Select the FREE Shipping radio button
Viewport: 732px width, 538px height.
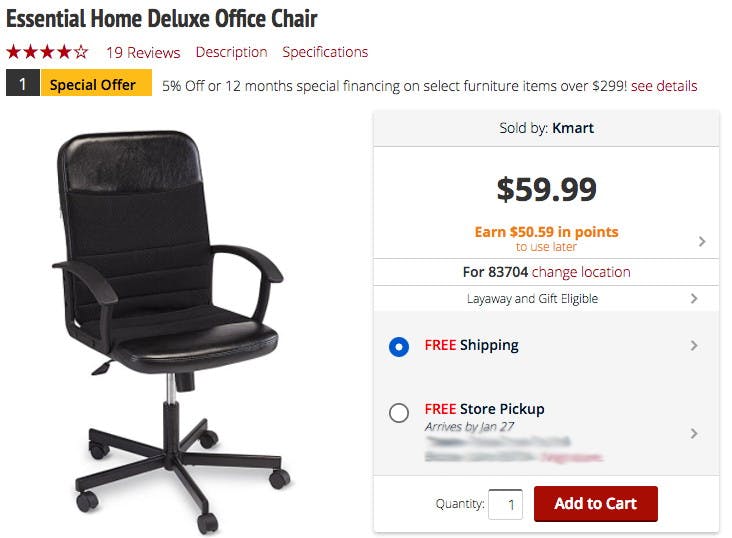(x=399, y=347)
